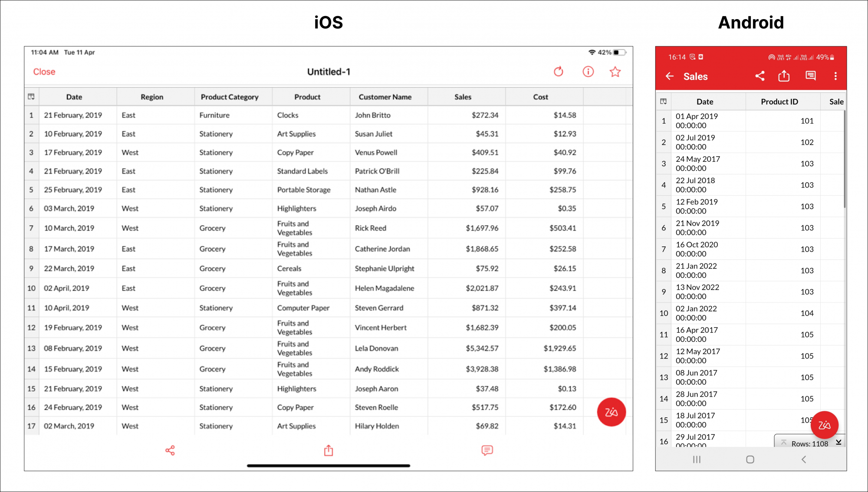Open the export icon next to share on Android
868x492 pixels.
coord(784,76)
